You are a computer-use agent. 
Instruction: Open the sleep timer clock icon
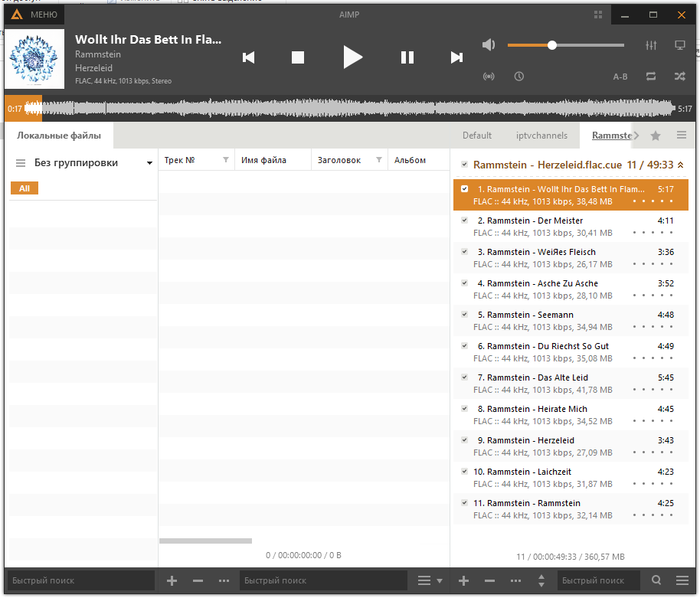(x=519, y=77)
